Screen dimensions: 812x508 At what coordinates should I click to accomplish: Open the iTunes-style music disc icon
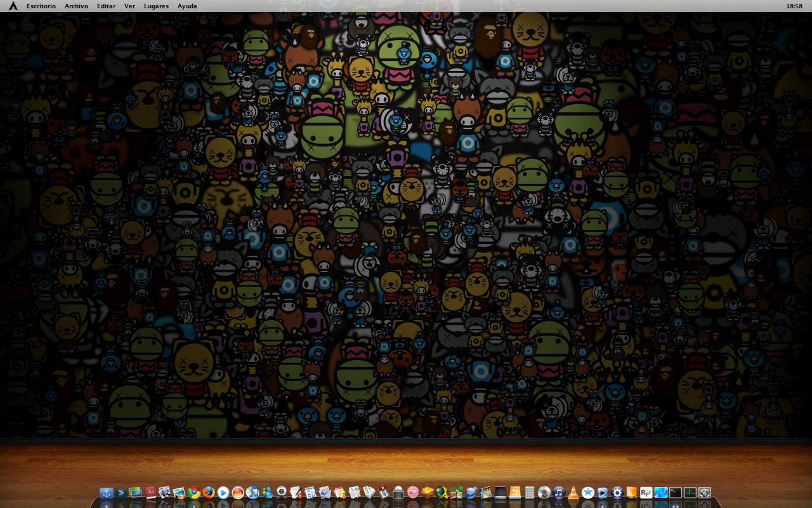pyautogui.click(x=252, y=493)
